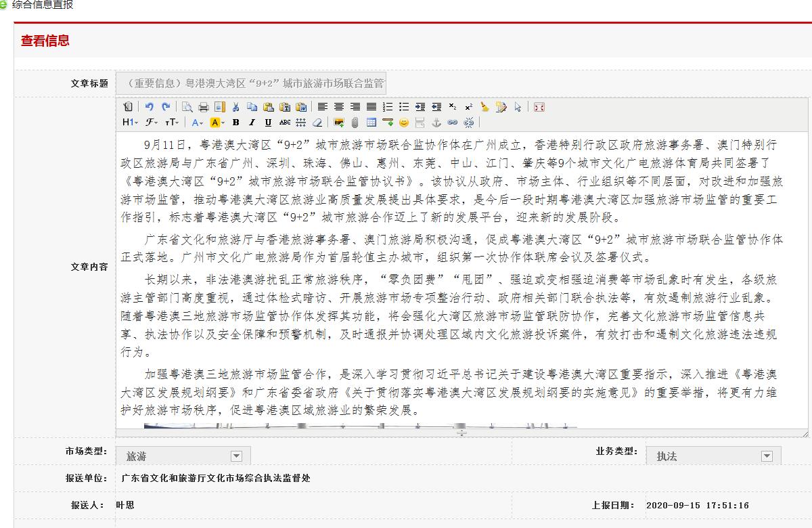
Task: Toggle underline formatting
Action: click(268, 123)
